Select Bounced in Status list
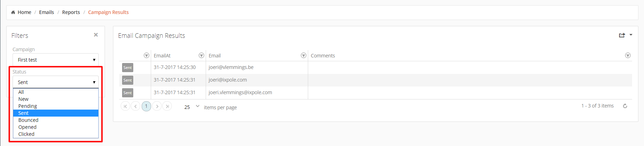The height and width of the screenshot is (146, 644). tap(56, 120)
